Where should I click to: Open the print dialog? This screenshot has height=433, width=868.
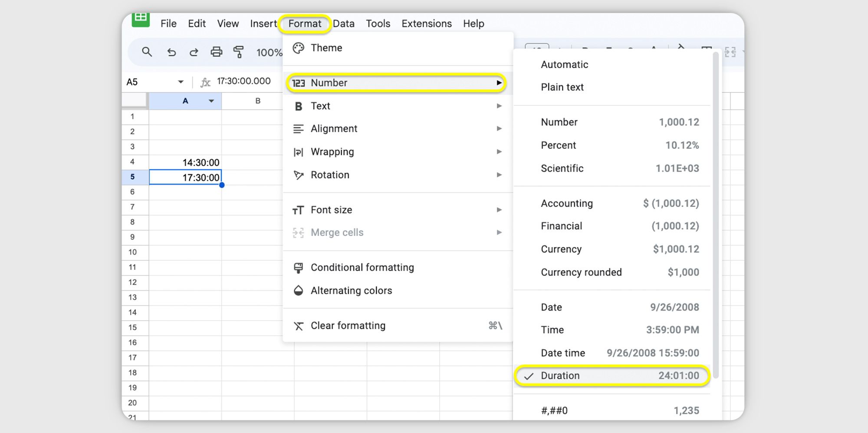[x=217, y=52]
